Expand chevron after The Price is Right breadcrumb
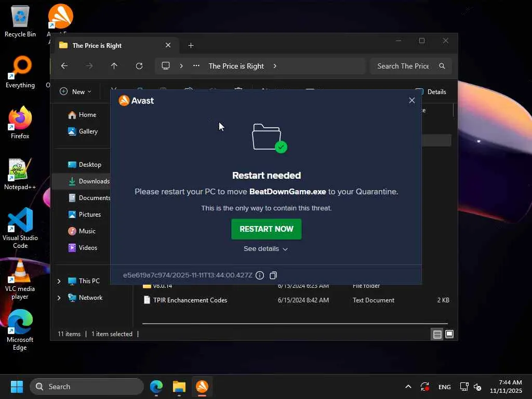The image size is (532, 399). pos(275,66)
